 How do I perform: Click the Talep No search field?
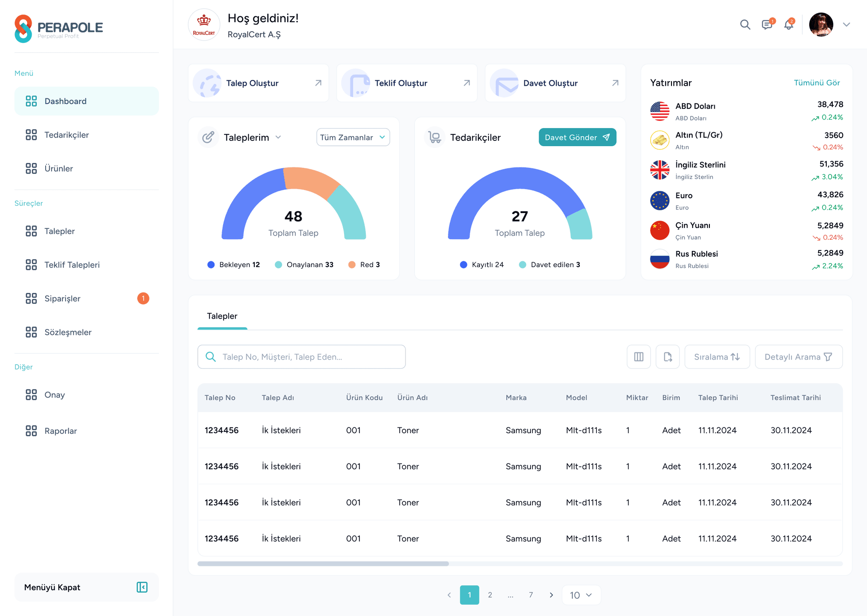pyautogui.click(x=302, y=357)
